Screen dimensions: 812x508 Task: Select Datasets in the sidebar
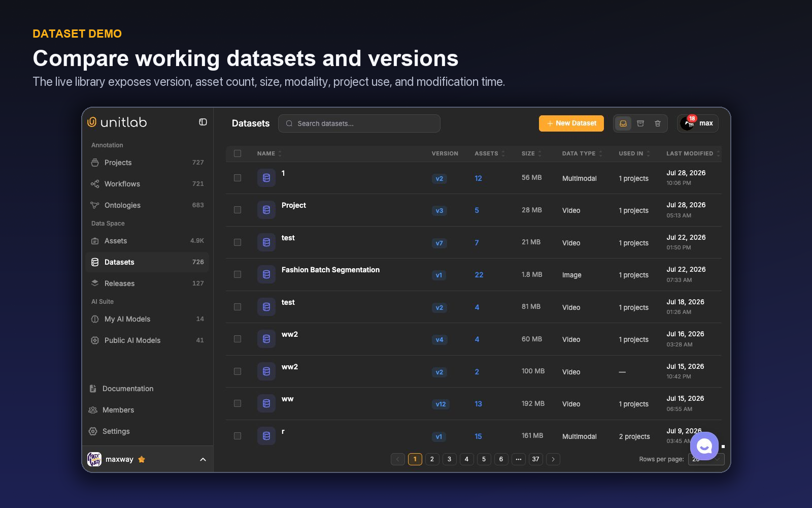tap(147, 262)
